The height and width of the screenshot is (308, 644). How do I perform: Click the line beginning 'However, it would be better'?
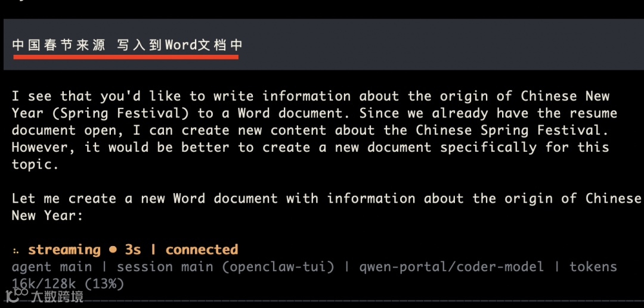coord(311,148)
